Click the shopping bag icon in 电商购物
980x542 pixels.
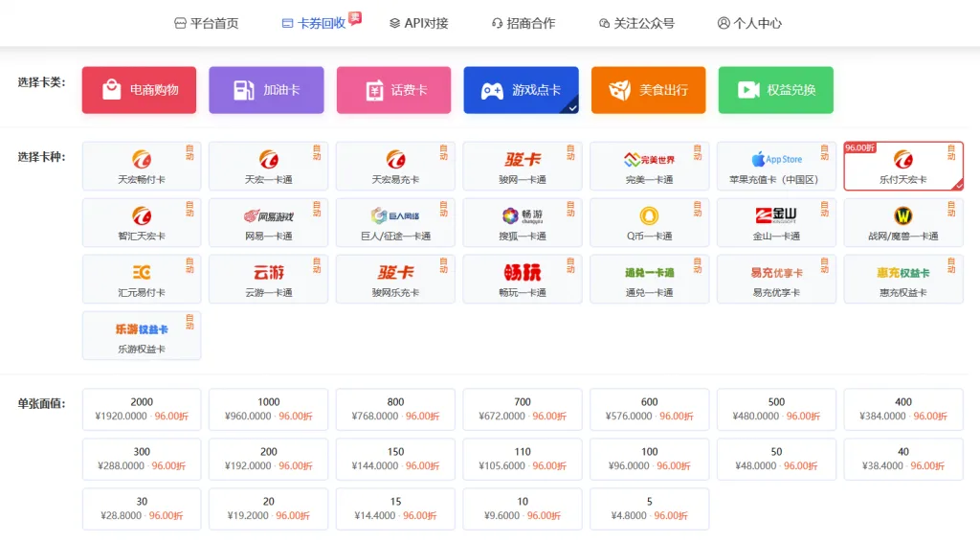tap(111, 89)
